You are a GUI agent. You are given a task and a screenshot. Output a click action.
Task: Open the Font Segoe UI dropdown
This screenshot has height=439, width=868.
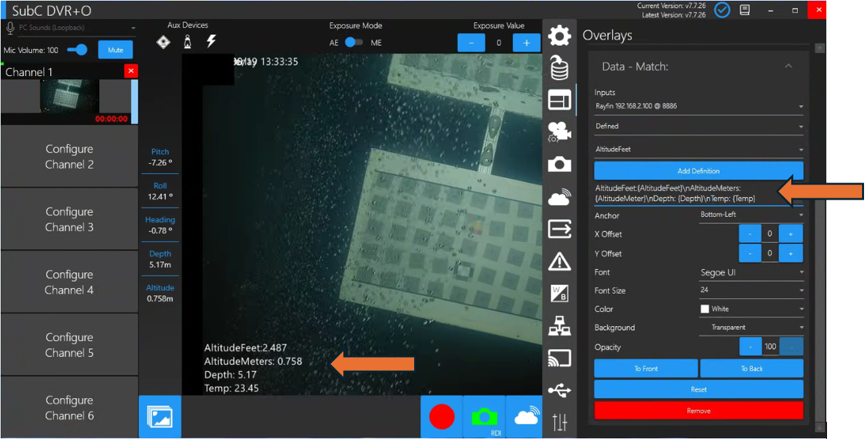click(x=751, y=272)
